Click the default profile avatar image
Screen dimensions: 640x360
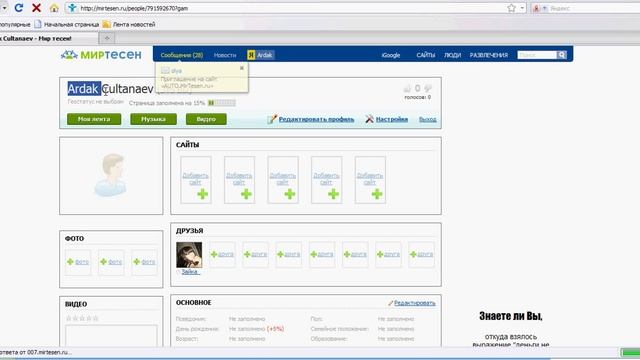tap(111, 176)
